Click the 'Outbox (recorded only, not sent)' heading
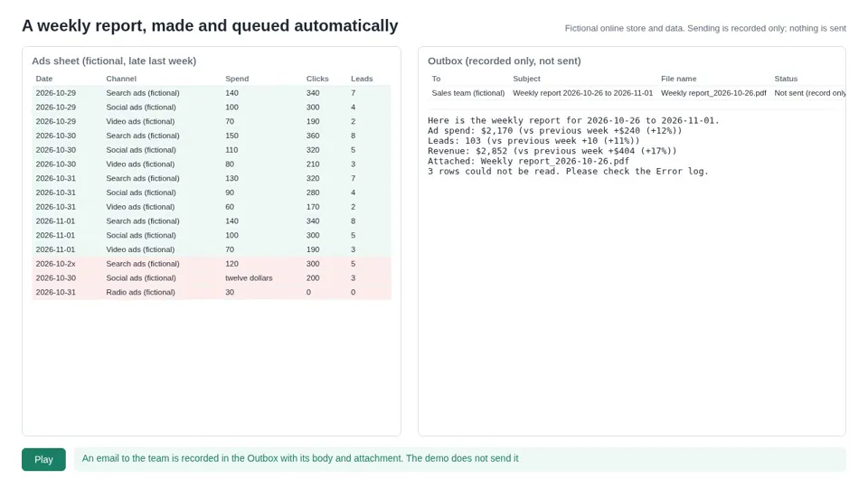The image size is (868, 488). (505, 61)
